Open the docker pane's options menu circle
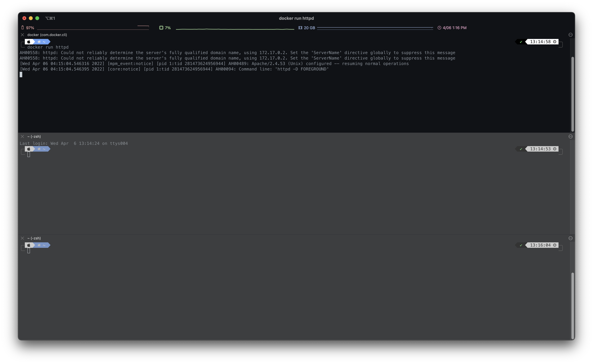Screen dimensions: 593x364 pos(570,35)
